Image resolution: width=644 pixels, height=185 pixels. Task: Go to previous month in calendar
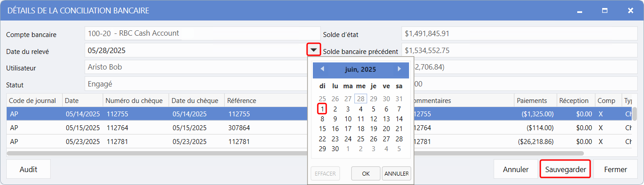pos(322,69)
